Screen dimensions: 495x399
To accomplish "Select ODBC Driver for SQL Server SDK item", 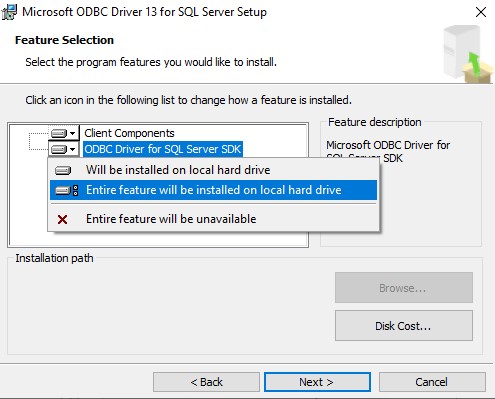I will (x=163, y=149).
